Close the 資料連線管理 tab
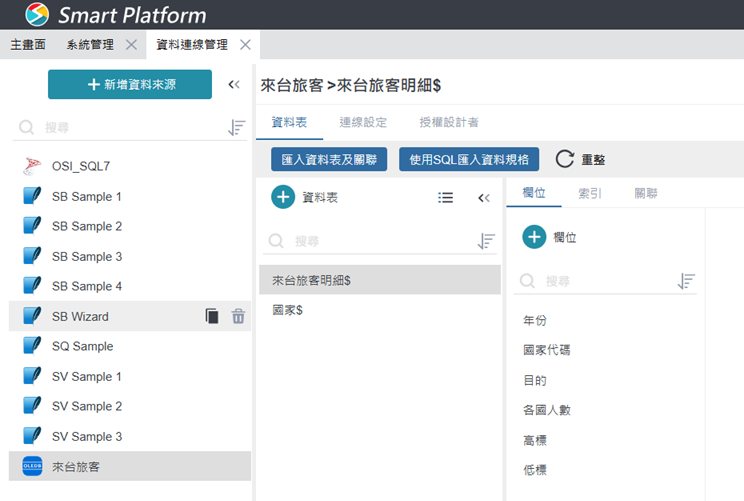The width and height of the screenshot is (744, 501). (x=244, y=45)
